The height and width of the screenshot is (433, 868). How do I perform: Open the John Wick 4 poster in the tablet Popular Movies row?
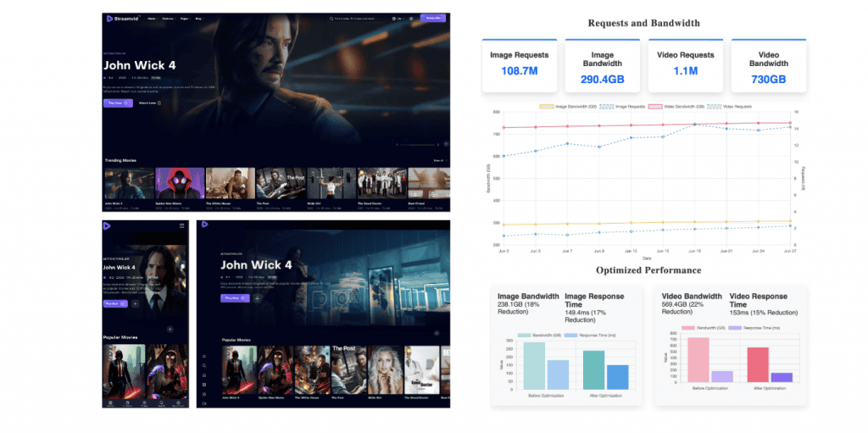click(239, 370)
